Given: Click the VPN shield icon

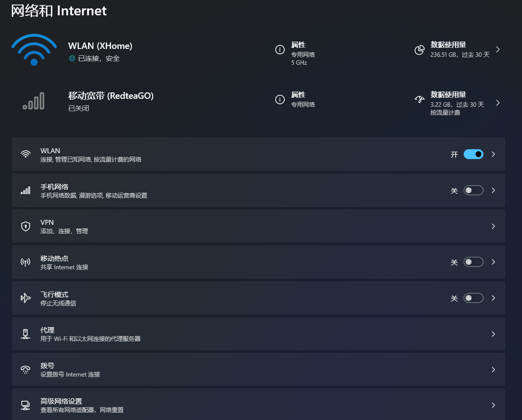Looking at the screenshot, I should [x=25, y=226].
